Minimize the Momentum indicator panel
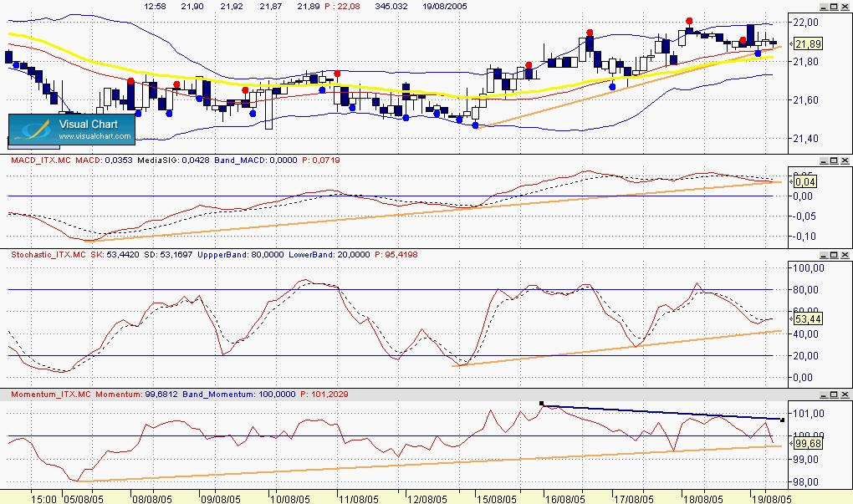This screenshot has height=504, width=853. 822,393
